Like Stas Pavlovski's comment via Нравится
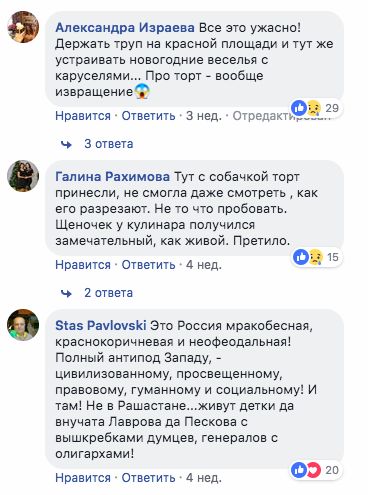The width and height of the screenshot is (368, 495). 83,478
